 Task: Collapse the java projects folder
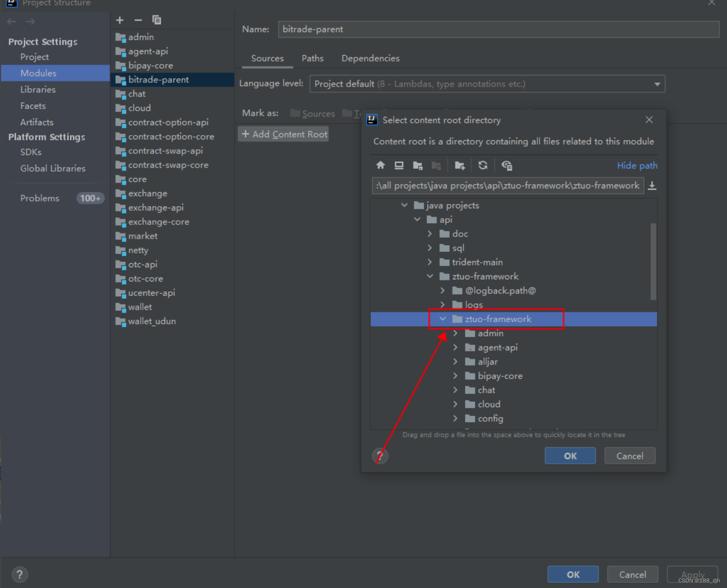(404, 205)
